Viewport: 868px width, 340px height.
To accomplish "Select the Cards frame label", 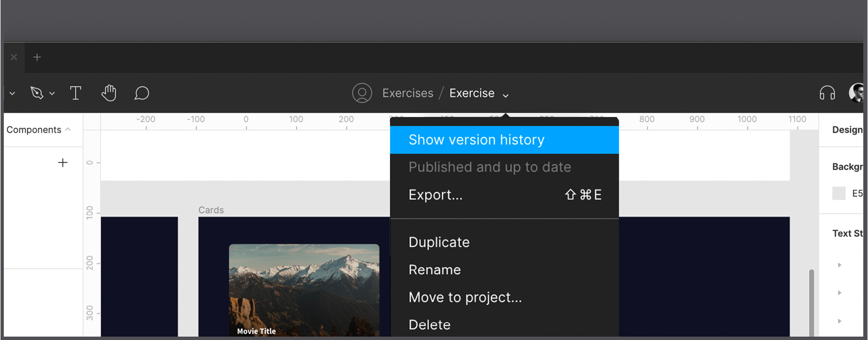I will coord(211,210).
